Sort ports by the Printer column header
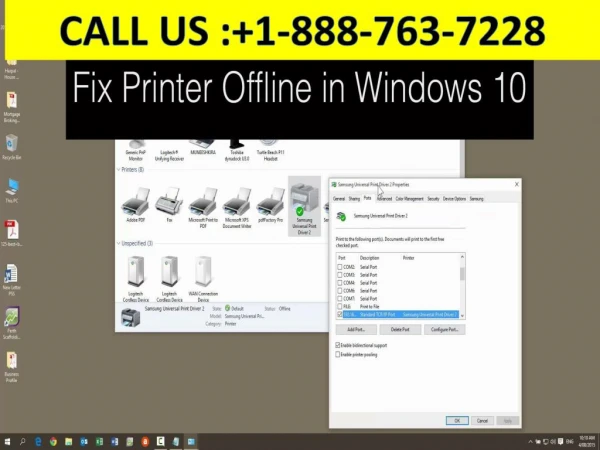 pyautogui.click(x=409, y=258)
